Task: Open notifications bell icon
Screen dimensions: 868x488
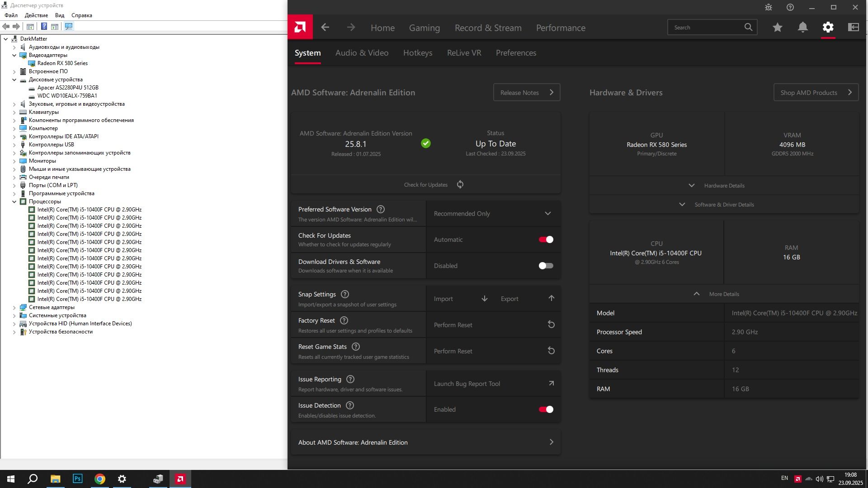Action: tap(803, 27)
